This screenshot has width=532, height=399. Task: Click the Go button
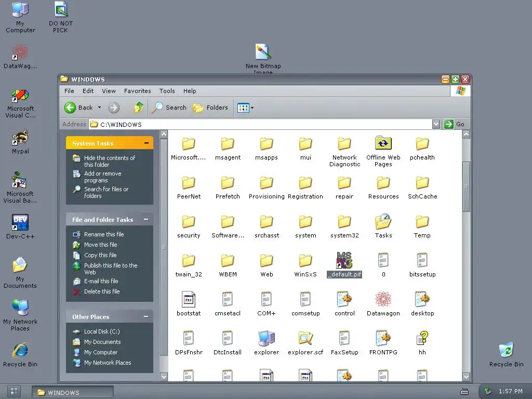[x=454, y=124]
